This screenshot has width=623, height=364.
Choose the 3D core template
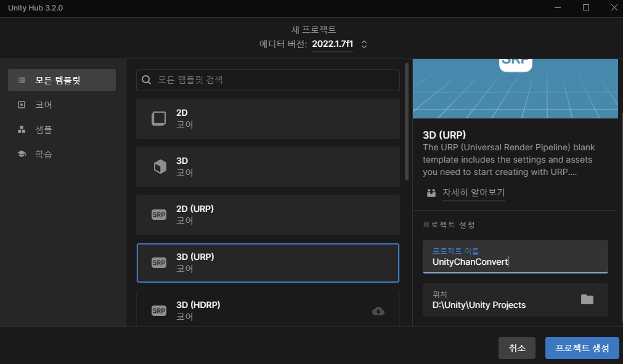click(268, 167)
